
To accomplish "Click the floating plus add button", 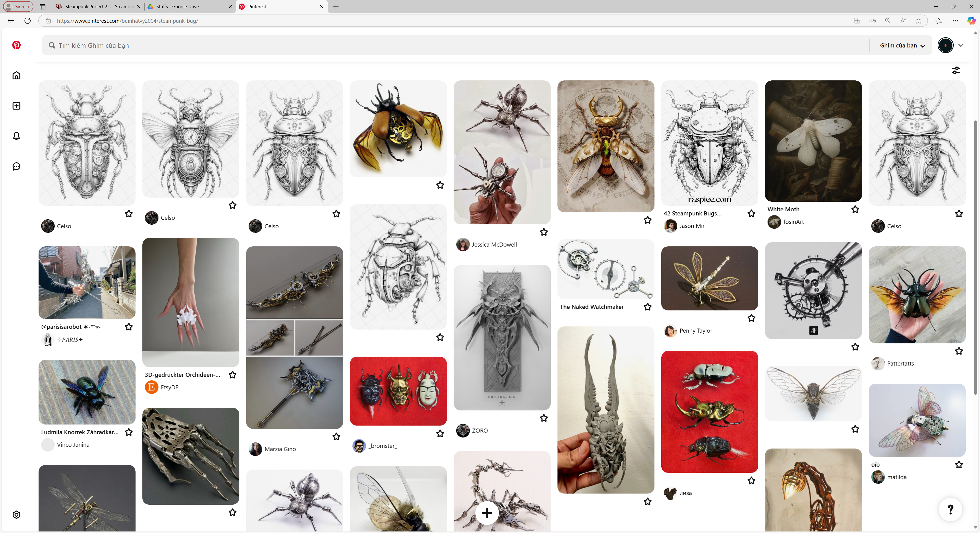I will click(487, 513).
